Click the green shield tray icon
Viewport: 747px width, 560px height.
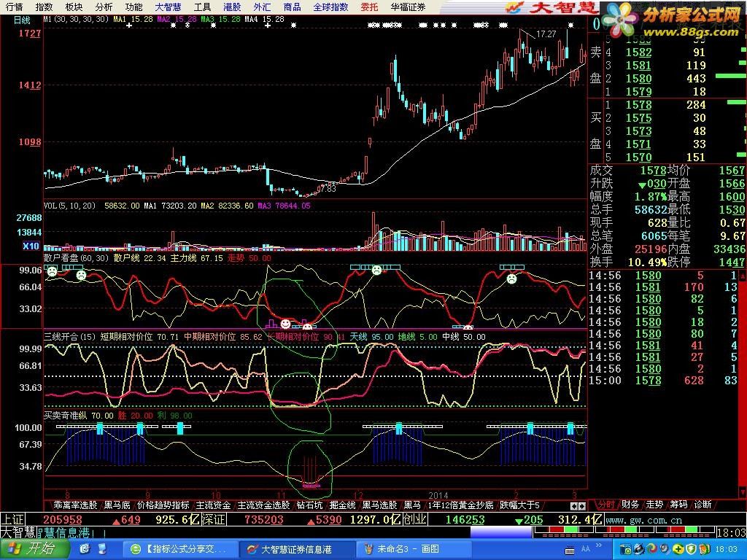(x=691, y=549)
